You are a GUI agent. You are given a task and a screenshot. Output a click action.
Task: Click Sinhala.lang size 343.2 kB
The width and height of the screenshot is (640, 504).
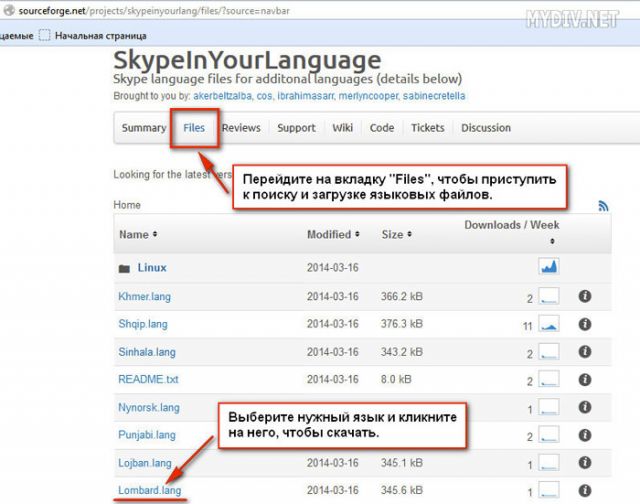(402, 352)
